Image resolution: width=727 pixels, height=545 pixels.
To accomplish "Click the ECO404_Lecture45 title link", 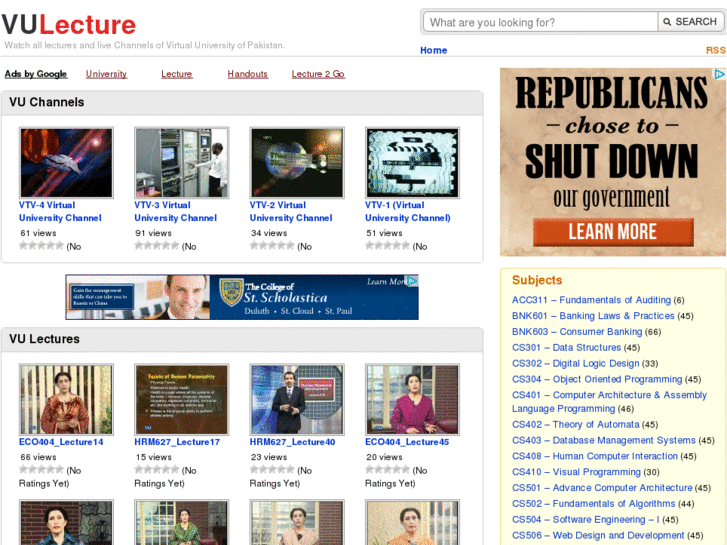I will click(x=407, y=442).
